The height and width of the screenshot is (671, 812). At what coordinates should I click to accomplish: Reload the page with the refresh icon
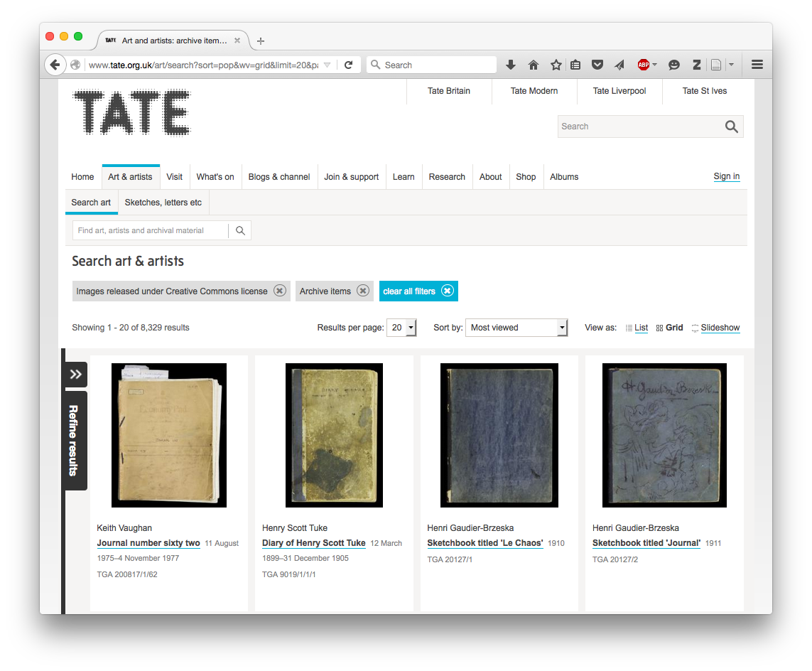349,65
